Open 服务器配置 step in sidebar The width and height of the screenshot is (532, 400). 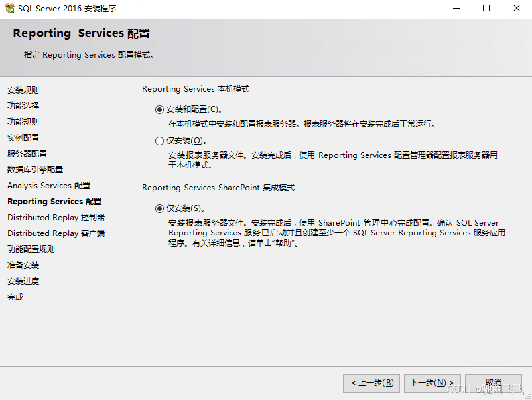click(27, 154)
